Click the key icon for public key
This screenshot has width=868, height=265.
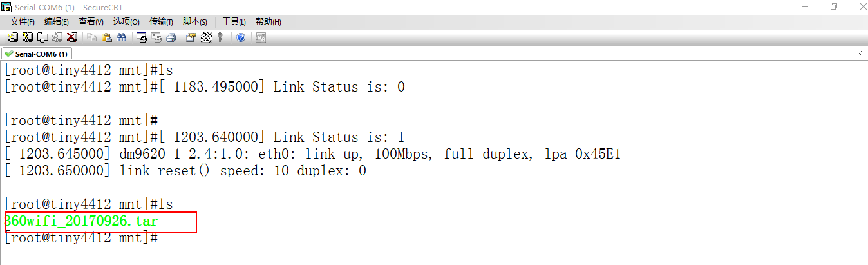point(220,37)
